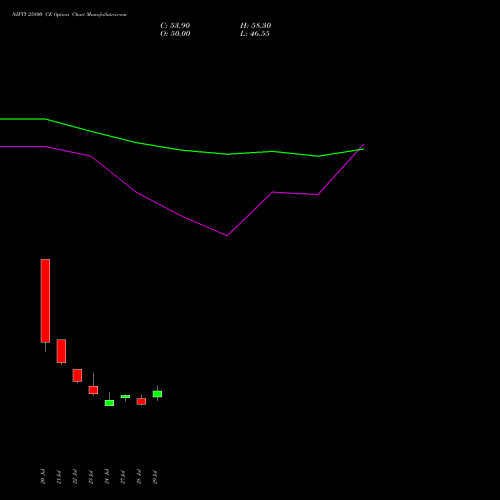Viewport: 500px width, 500px height.
Task: Click the 21 Jul date axis label
Action: (x=59, y=477)
